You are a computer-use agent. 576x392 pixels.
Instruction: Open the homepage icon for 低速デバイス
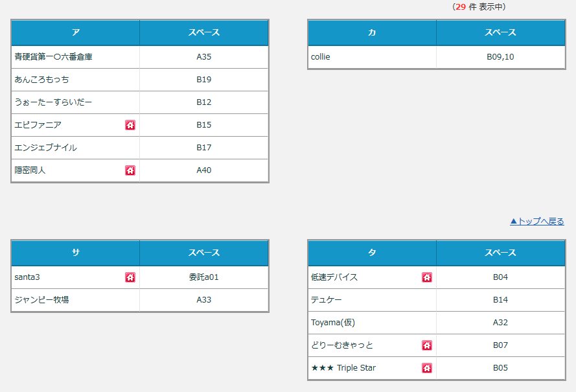[x=427, y=277]
